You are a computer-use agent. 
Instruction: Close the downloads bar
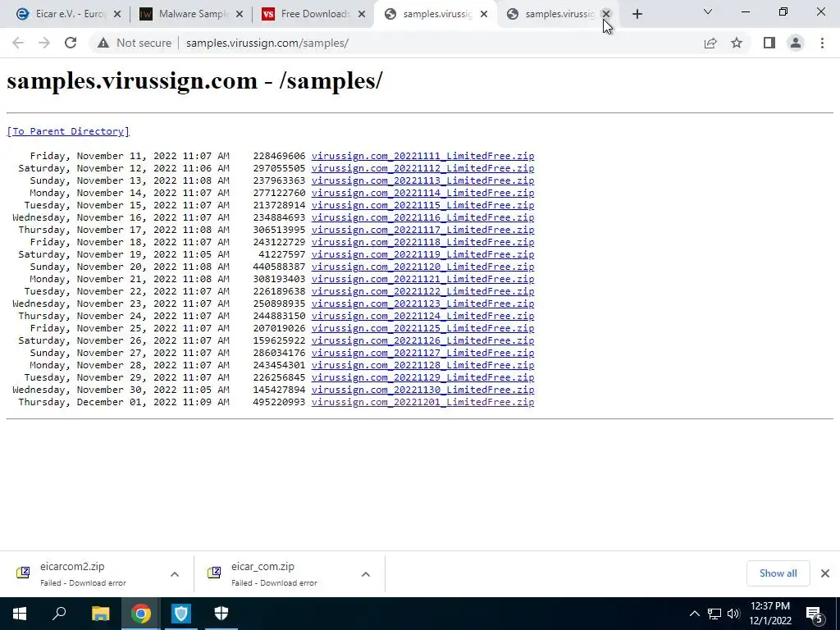(x=825, y=573)
